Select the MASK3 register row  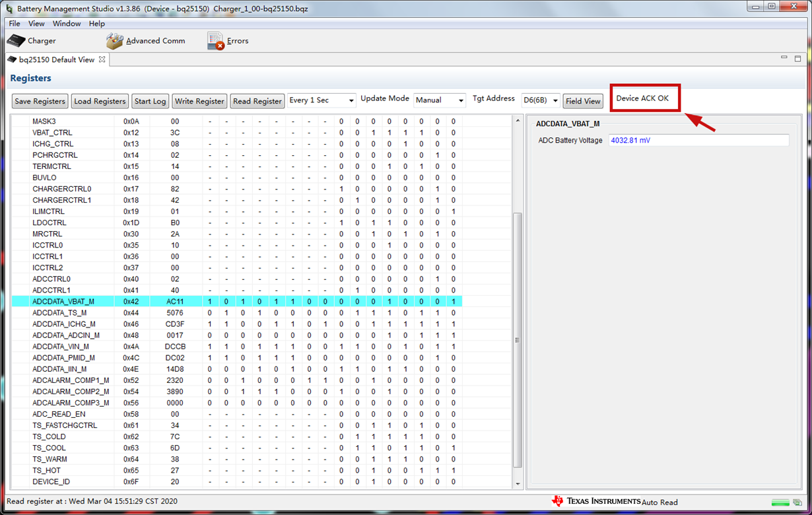(x=236, y=121)
